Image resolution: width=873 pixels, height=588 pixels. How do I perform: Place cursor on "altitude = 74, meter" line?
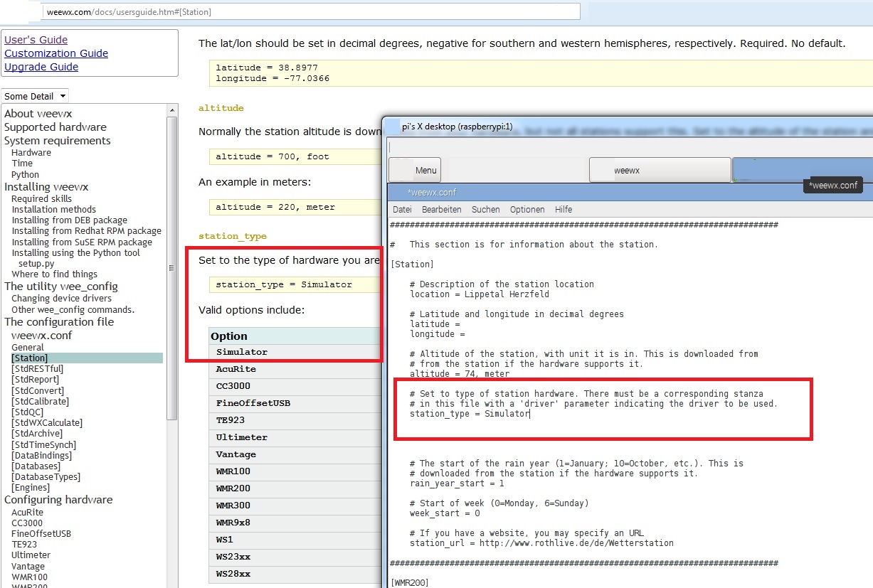460,373
